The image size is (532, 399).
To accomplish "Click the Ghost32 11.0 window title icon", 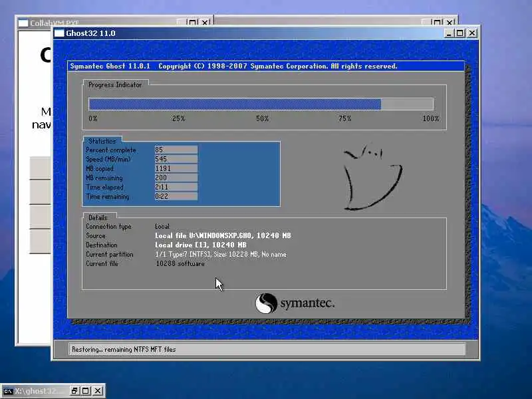I will [x=59, y=33].
